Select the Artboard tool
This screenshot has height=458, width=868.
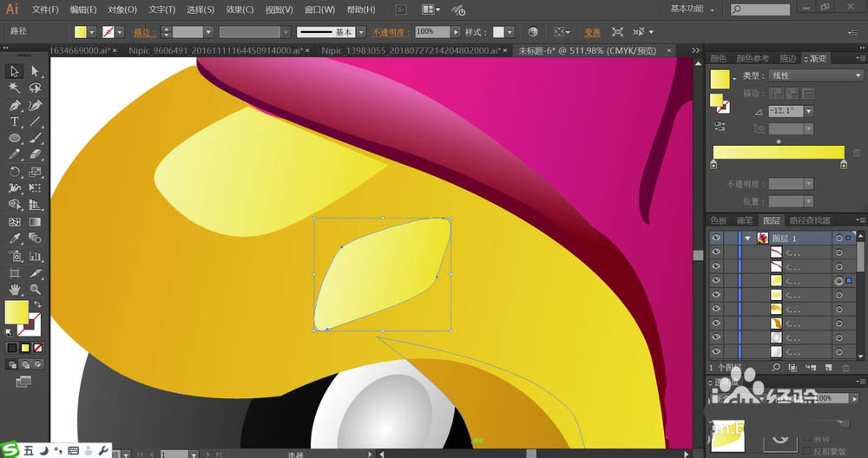pyautogui.click(x=15, y=272)
